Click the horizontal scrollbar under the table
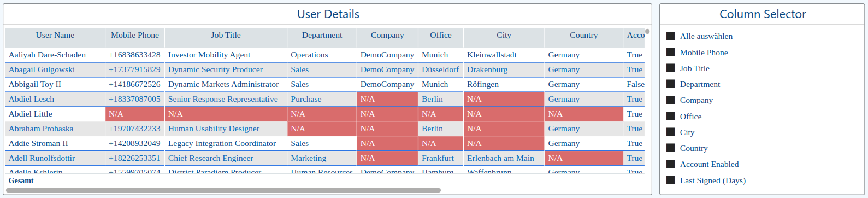The image size is (868, 198). [223, 190]
